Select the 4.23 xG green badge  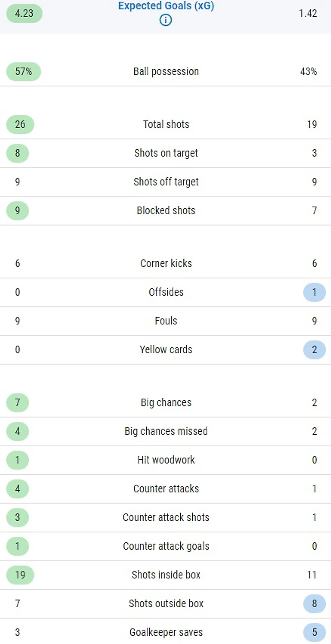[24, 13]
